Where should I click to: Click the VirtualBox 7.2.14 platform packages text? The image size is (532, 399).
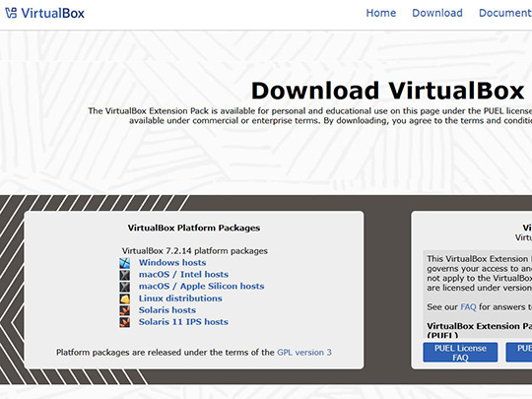pos(195,251)
